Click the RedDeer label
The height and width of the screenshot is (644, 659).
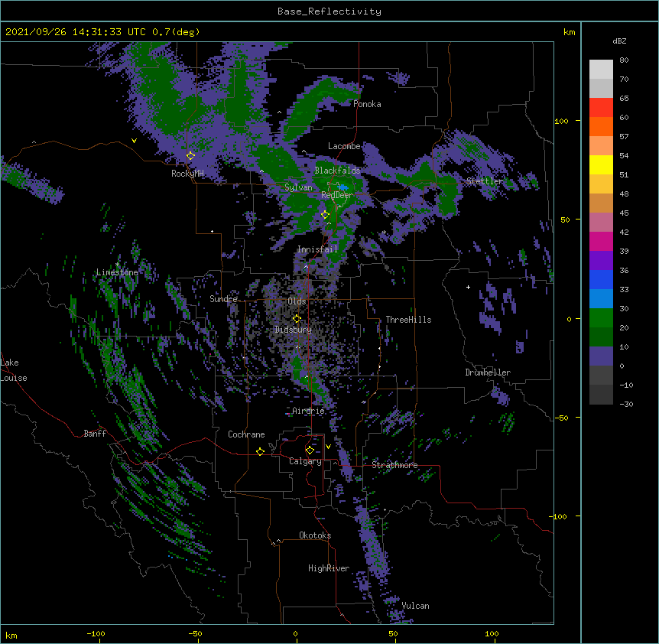[337, 195]
